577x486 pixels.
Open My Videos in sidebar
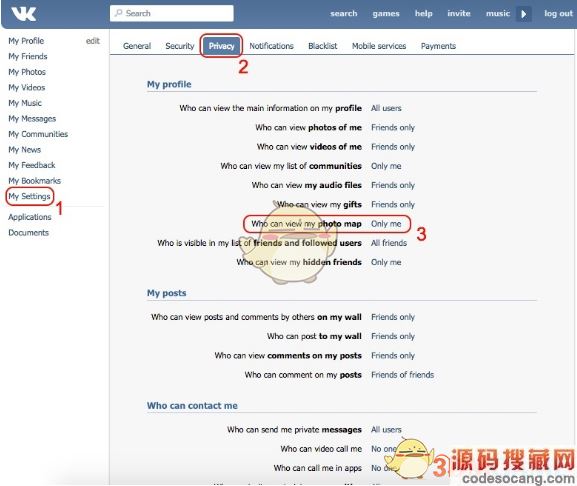tap(26, 87)
